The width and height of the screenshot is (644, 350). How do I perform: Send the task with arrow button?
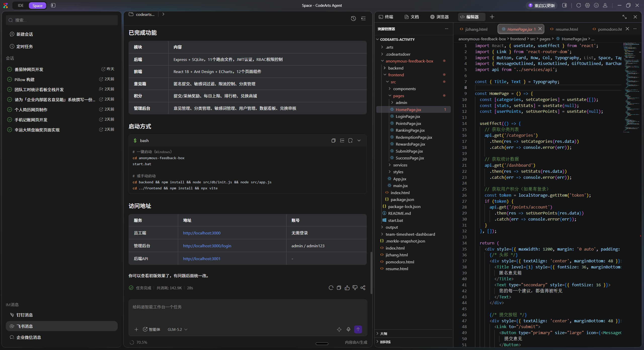tap(358, 329)
